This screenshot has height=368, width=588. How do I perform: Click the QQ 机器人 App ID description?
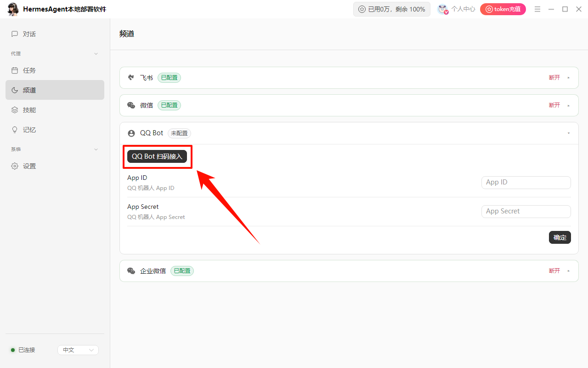point(151,188)
